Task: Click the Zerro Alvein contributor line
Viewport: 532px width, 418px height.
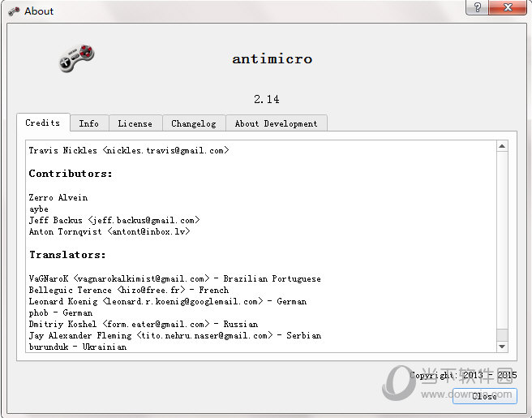Action: tap(58, 197)
